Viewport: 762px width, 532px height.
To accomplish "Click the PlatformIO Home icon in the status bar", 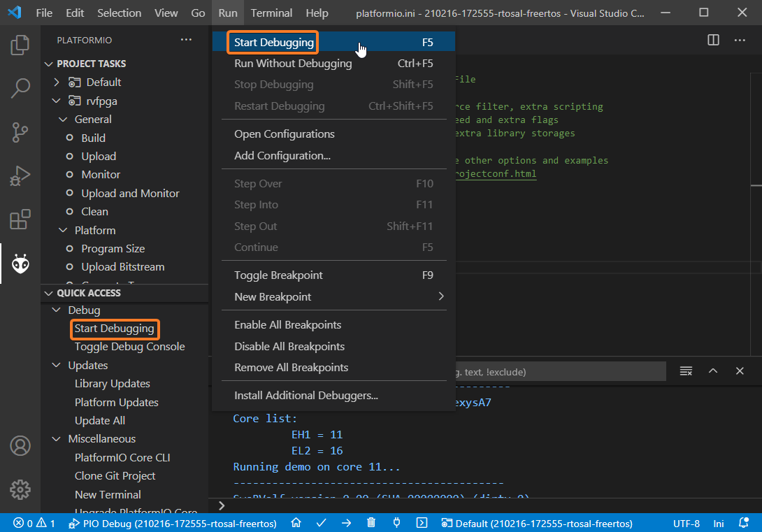I will coord(296,523).
